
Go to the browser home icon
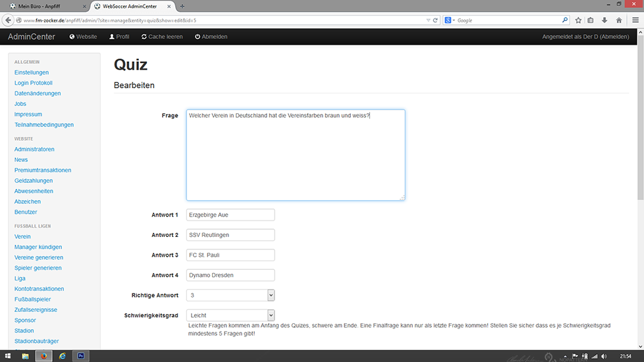pyautogui.click(x=618, y=20)
